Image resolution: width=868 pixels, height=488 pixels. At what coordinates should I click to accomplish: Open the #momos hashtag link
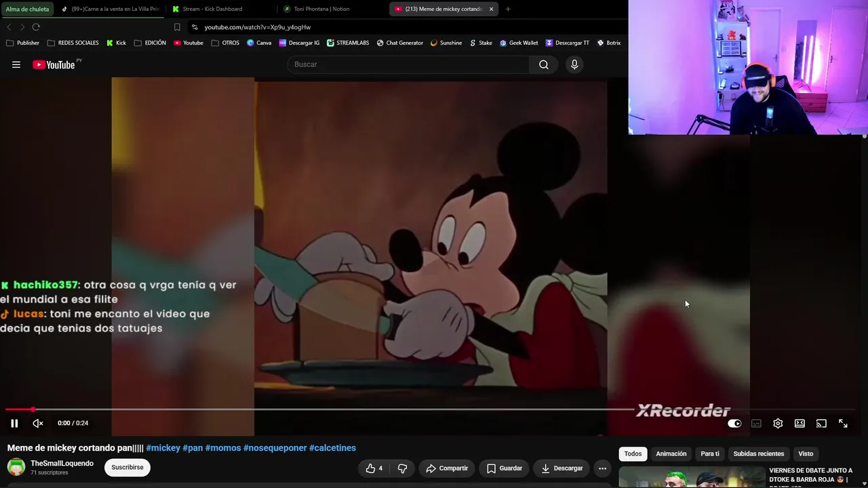click(223, 448)
